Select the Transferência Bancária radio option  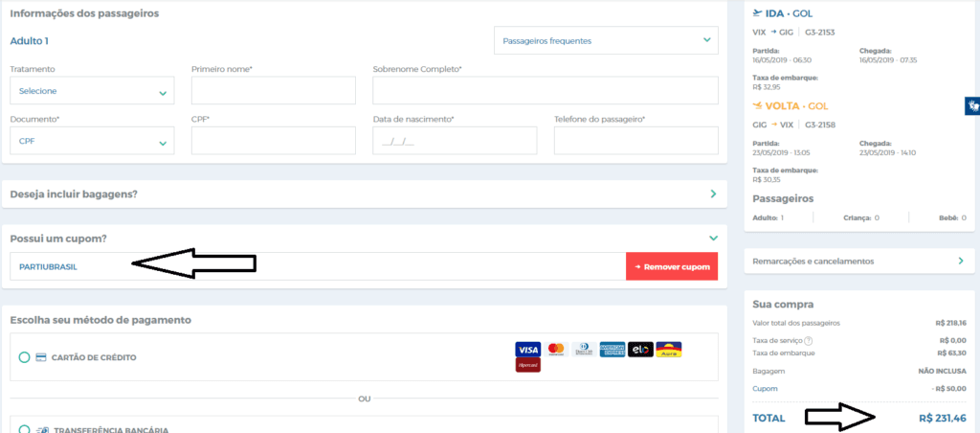pyautogui.click(x=24, y=430)
